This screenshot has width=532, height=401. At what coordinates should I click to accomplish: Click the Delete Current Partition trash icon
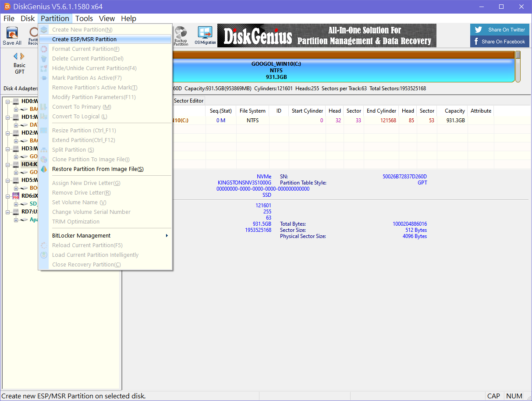44,59
